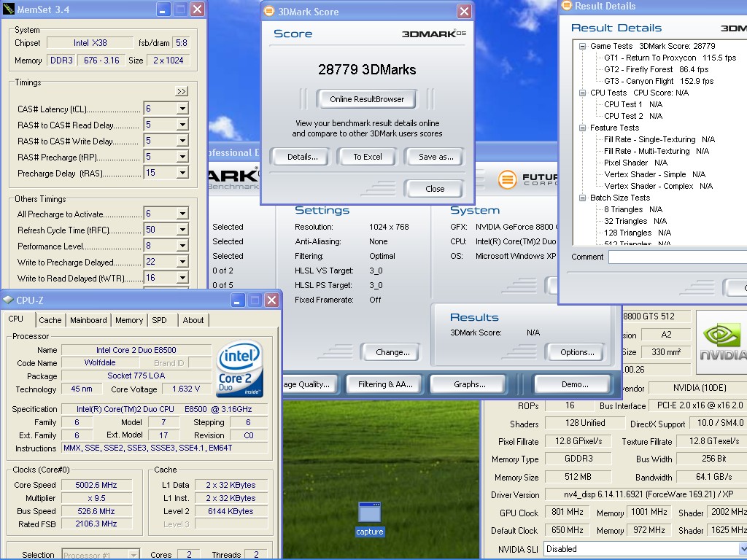The image size is (747, 560).
Task: Select the CPU Test 1 row
Action: 633,104
